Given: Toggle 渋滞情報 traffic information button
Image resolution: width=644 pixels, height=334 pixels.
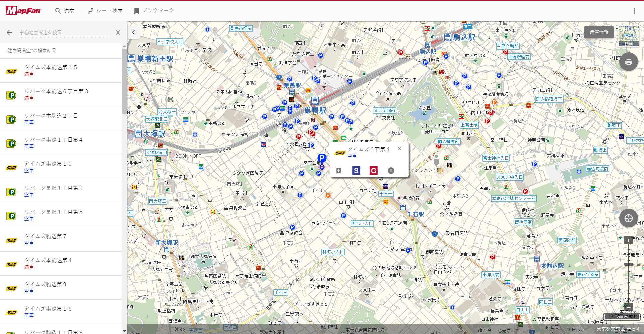Looking at the screenshot, I should 599,32.
